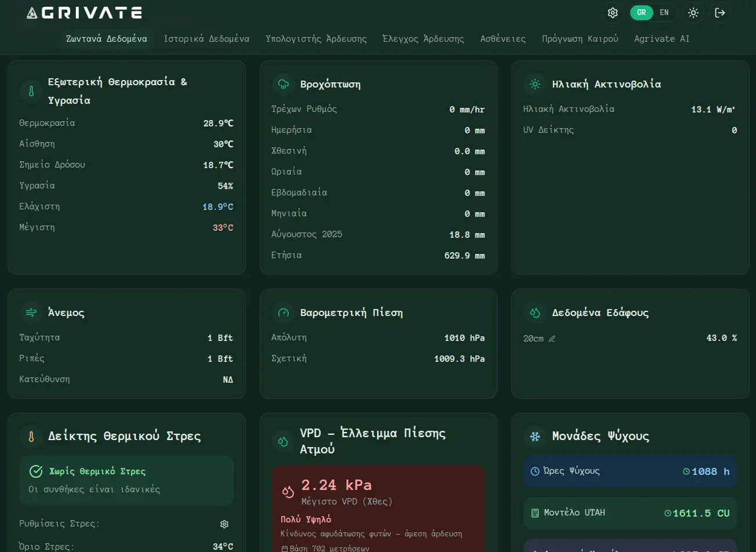Open the Ρυθμίσεις Στρες gear icon
The image size is (756, 552).
(224, 524)
